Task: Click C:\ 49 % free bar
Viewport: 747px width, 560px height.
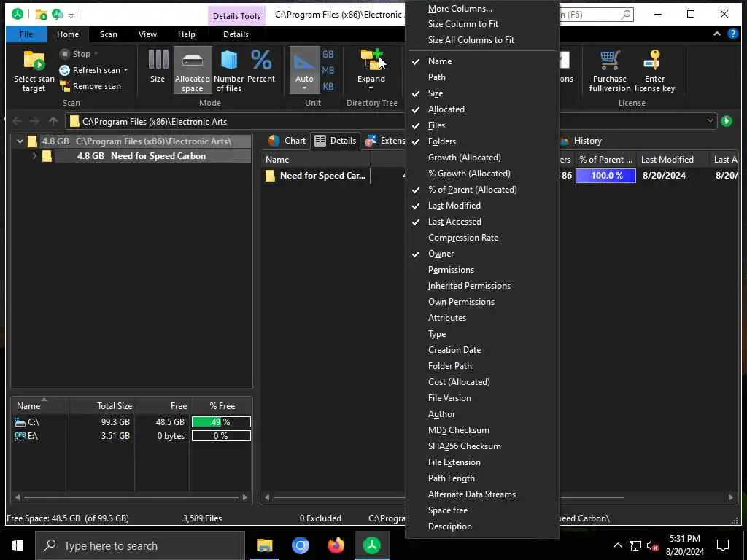Action: coord(221,422)
